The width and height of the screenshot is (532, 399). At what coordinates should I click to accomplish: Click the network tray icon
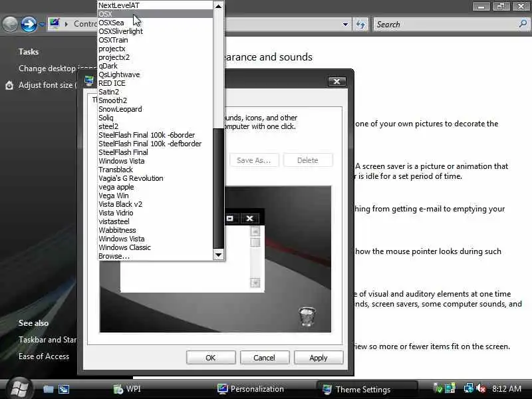click(469, 388)
